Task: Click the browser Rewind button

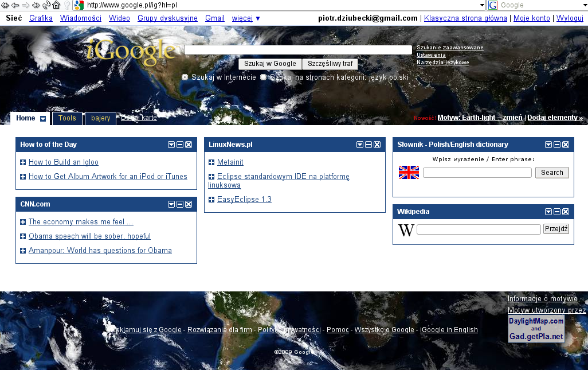Action: click(x=5, y=5)
